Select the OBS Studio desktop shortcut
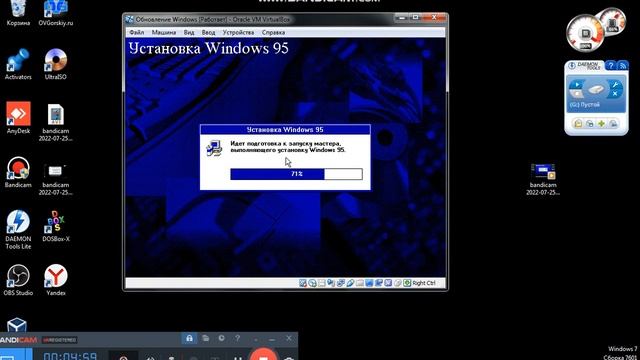The image size is (640, 360). (x=18, y=280)
